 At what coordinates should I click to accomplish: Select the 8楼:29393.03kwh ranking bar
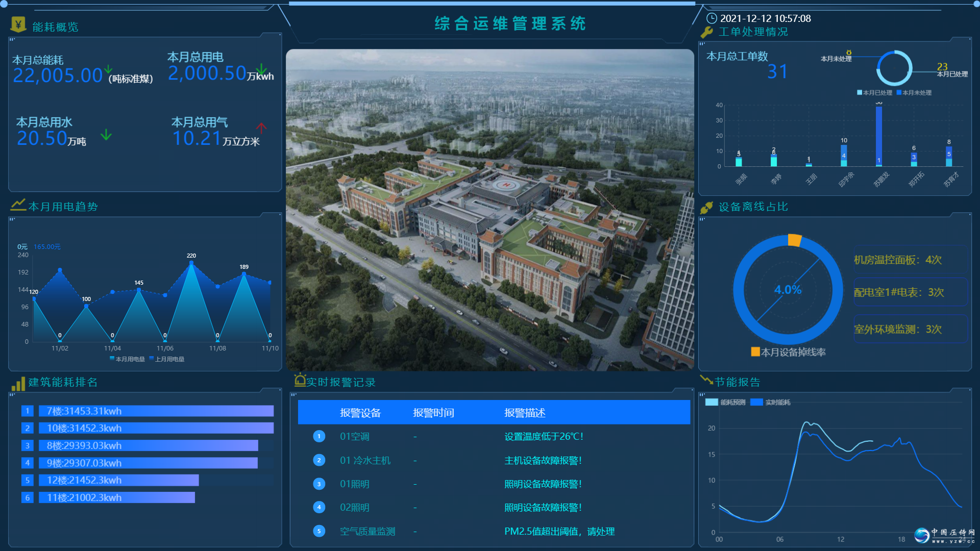(x=149, y=445)
